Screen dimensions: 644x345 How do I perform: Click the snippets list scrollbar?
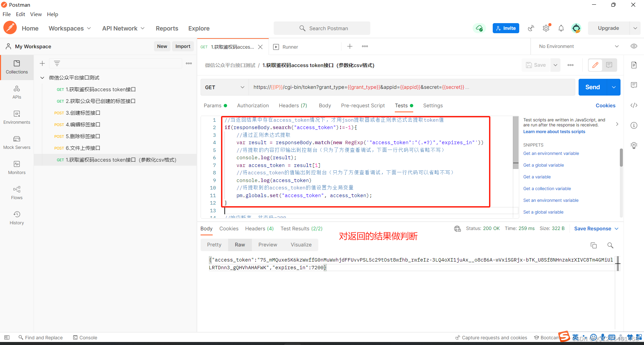[621, 158]
